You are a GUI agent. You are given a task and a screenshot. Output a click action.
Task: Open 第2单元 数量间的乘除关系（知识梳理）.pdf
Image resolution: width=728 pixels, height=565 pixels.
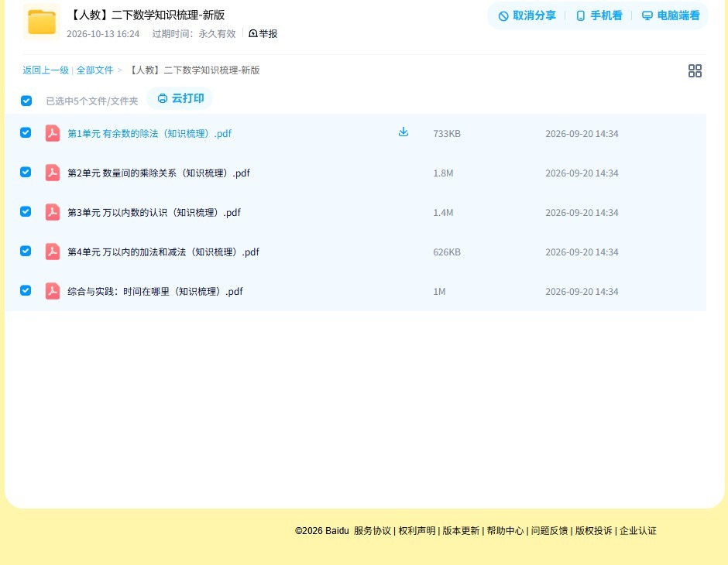159,173
